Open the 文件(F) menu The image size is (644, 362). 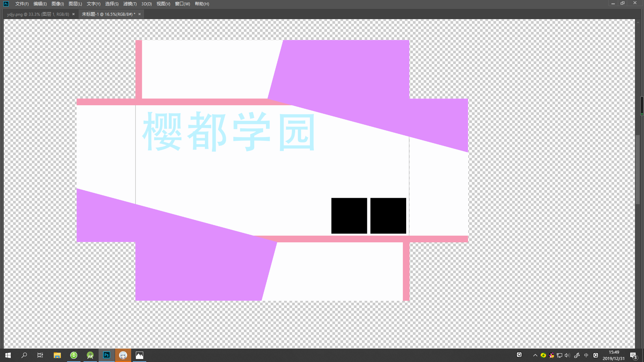click(22, 4)
